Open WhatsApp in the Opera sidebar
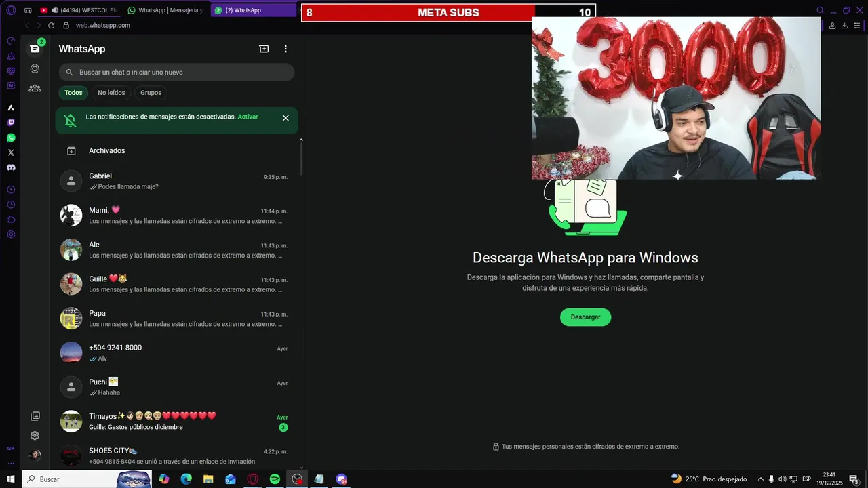Viewport: 868px width, 488px height. (11, 138)
